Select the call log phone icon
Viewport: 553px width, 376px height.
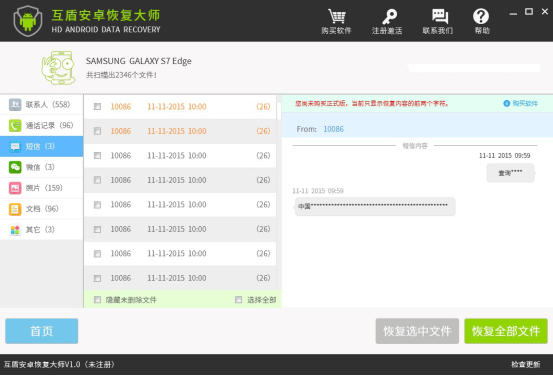click(x=15, y=126)
